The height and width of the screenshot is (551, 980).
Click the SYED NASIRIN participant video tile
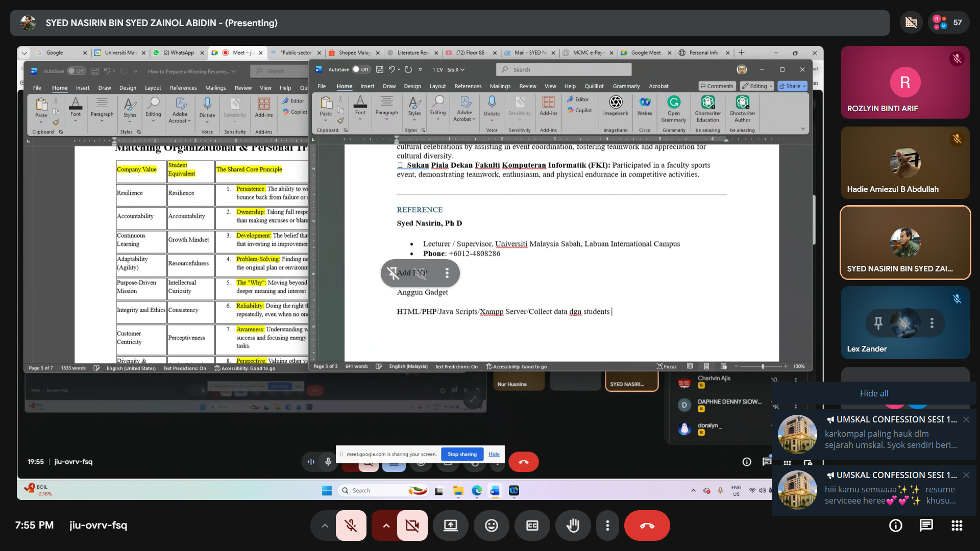(905, 243)
